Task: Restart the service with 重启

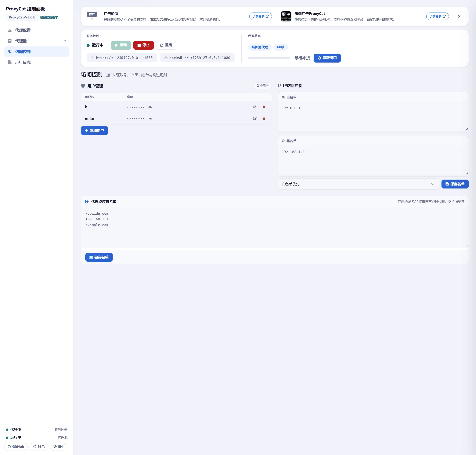Action: point(166,45)
